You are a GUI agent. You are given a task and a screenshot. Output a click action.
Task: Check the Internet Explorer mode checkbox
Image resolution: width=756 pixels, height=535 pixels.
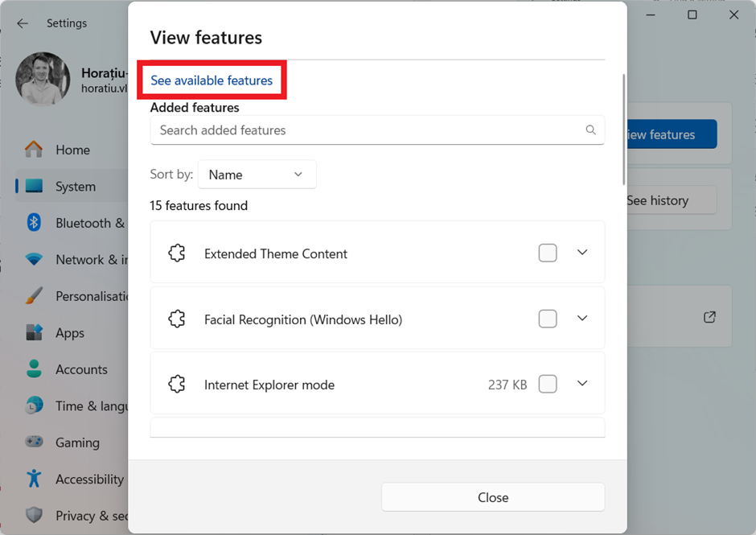548,384
